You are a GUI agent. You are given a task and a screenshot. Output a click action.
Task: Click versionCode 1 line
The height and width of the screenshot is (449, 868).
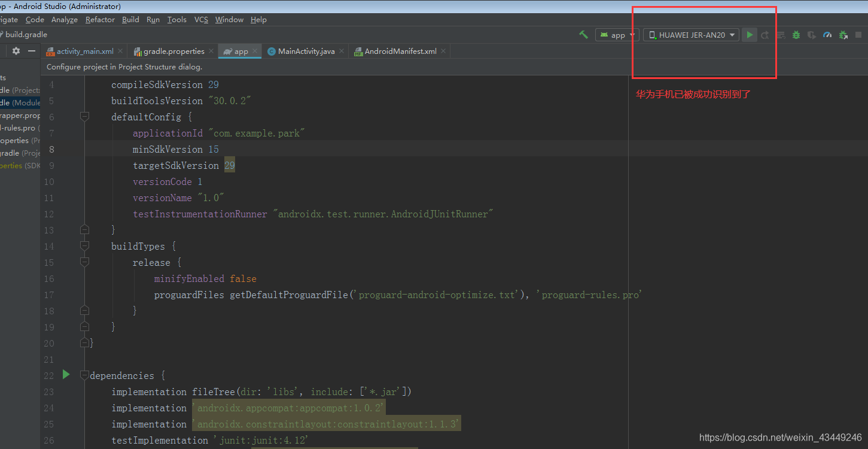click(x=167, y=182)
